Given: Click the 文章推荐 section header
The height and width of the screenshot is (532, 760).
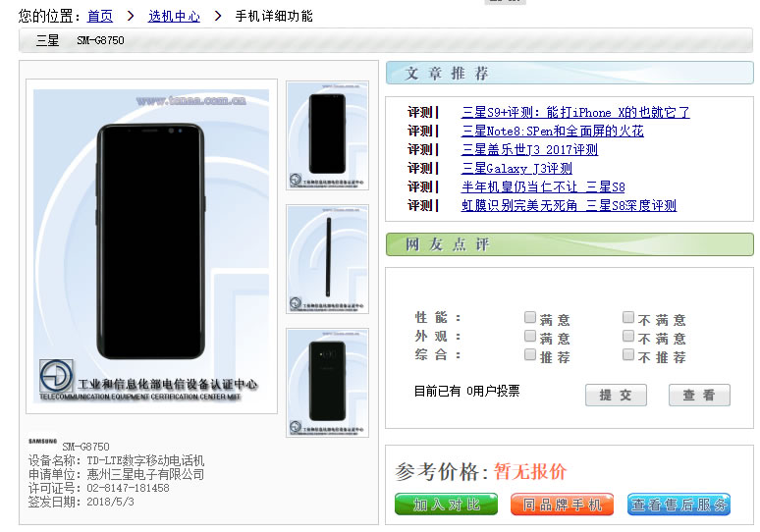Looking at the screenshot, I should [570, 74].
